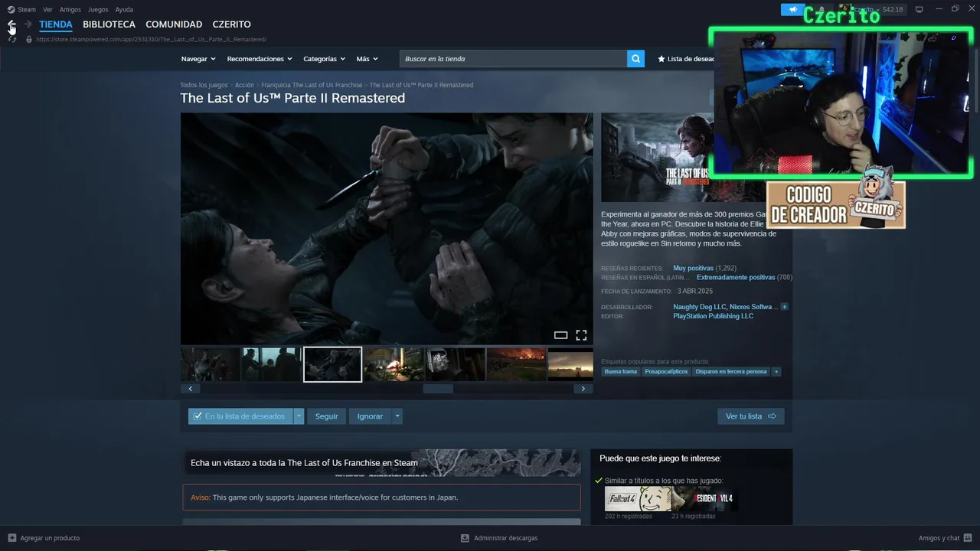Open the announcements megaphone button
The height and width of the screenshot is (551, 980).
792,9
